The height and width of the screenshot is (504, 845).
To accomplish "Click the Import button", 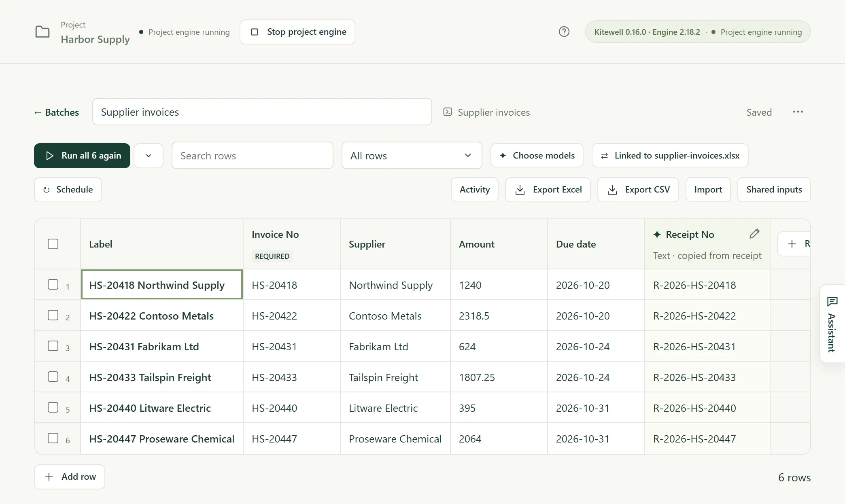I will click(x=708, y=189).
